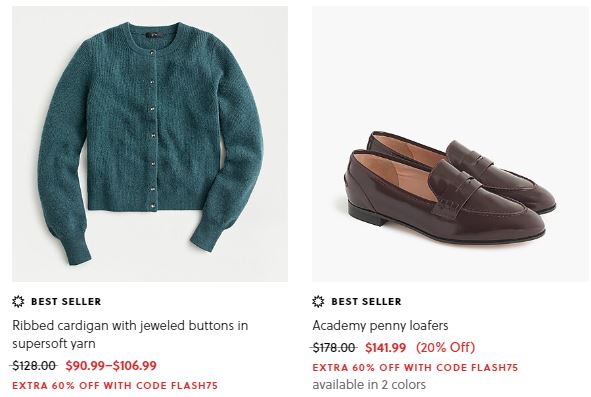
Task: Click the crossed-out $128.00 original price
Action: (34, 366)
